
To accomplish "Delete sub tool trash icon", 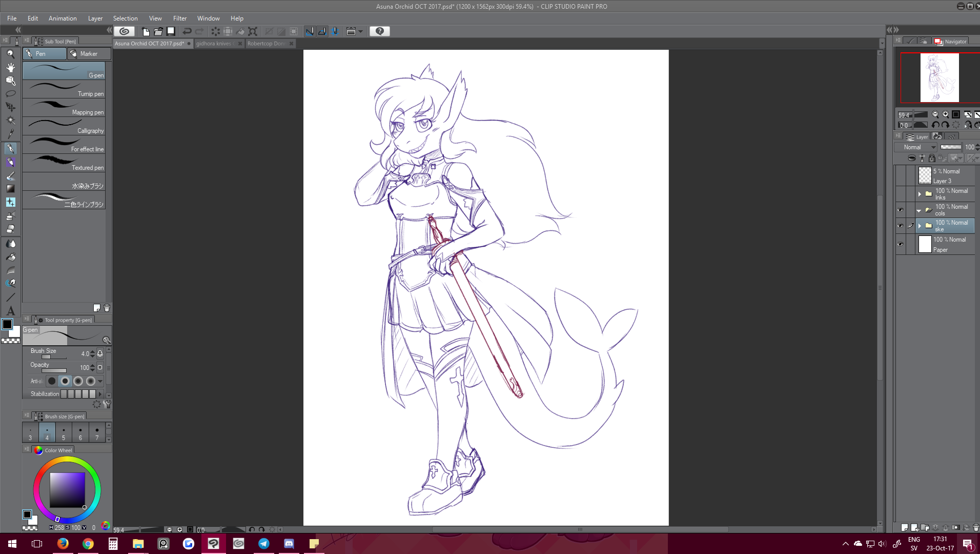I will [107, 308].
